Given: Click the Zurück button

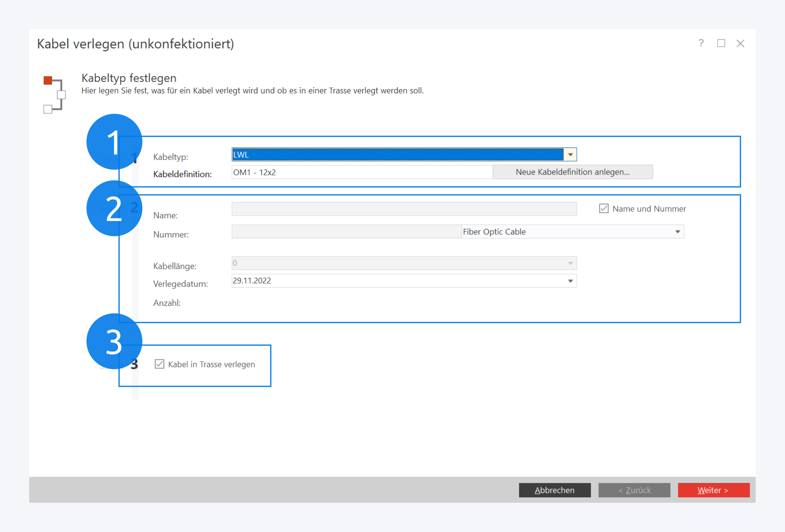Looking at the screenshot, I should (634, 490).
